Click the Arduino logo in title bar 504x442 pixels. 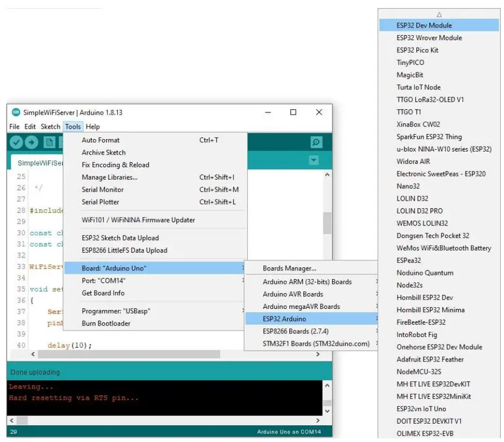[16, 113]
